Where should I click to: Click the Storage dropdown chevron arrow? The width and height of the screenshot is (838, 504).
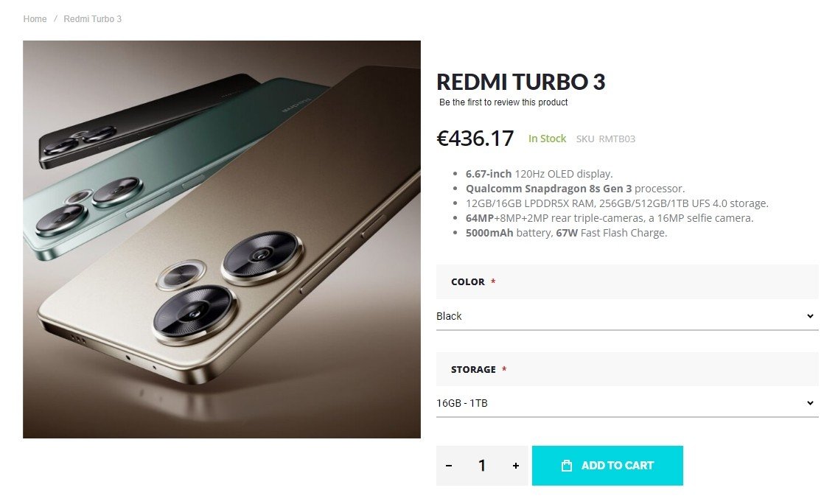point(810,403)
